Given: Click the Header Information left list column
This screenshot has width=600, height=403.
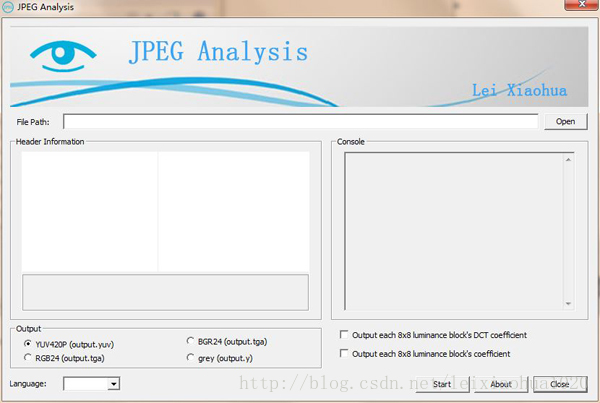Looking at the screenshot, I should point(90,212).
